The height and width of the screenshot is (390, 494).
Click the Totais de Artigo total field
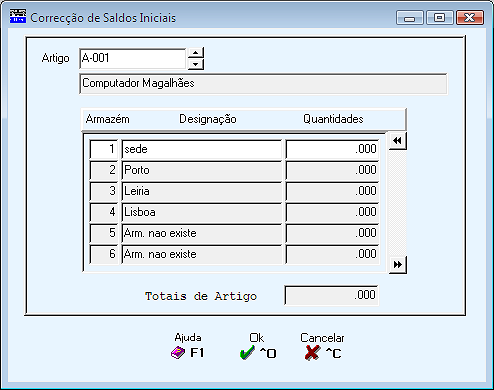point(331,295)
